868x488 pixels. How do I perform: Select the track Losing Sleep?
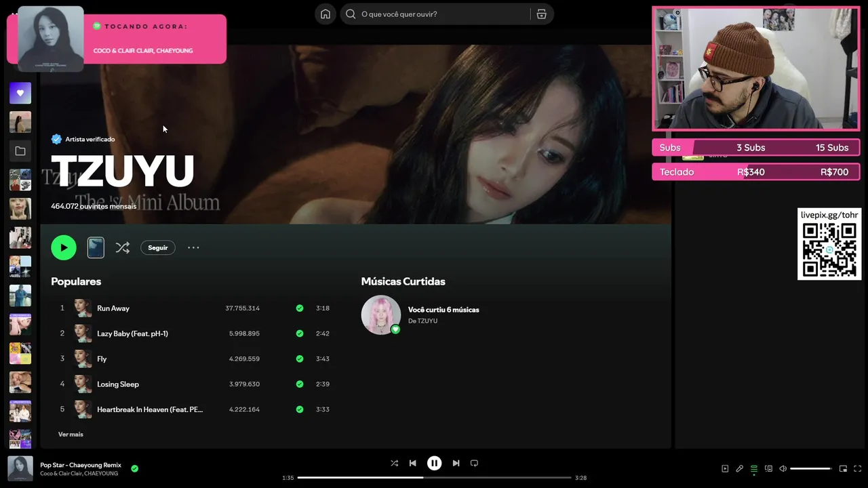118,384
